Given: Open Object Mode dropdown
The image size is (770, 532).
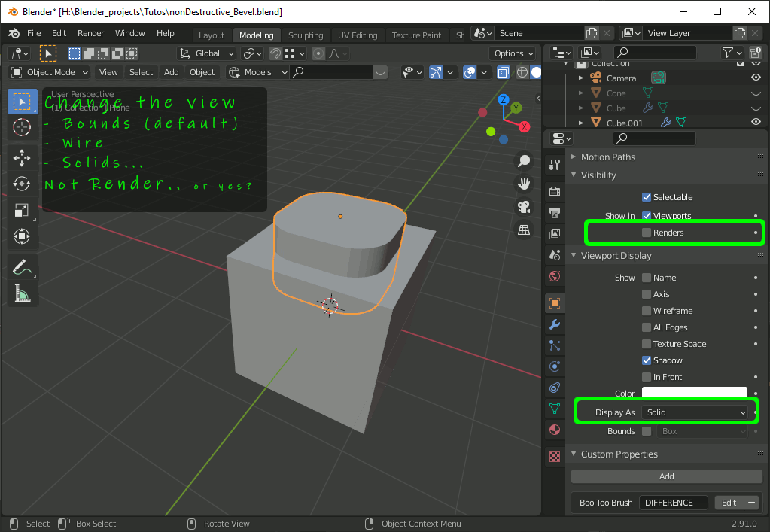Looking at the screenshot, I should pyautogui.click(x=50, y=73).
